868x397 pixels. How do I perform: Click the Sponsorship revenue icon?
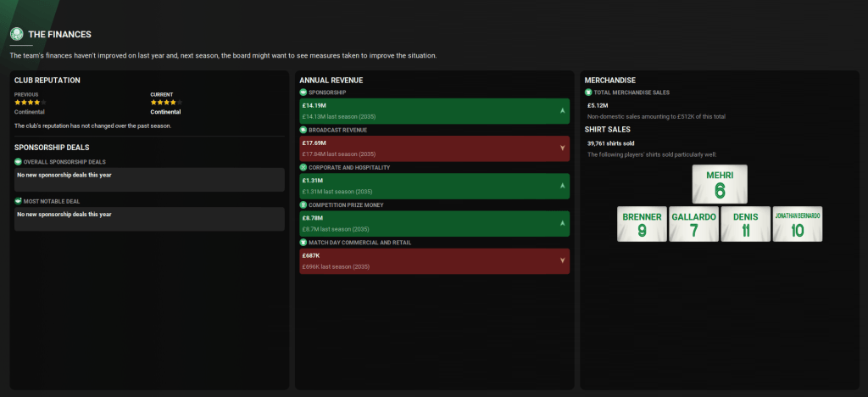(x=303, y=92)
